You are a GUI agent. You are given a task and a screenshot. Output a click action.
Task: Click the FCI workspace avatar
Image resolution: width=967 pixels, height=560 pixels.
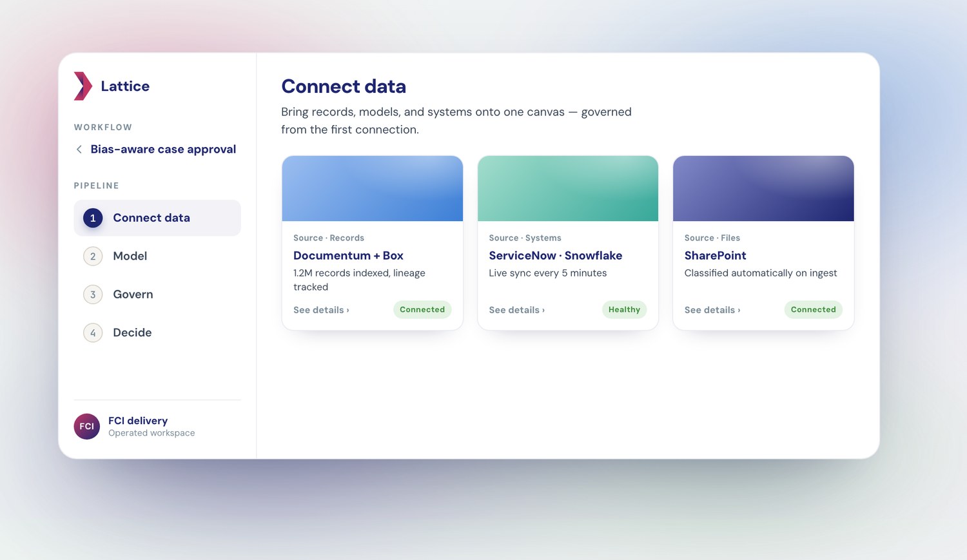pyautogui.click(x=87, y=427)
